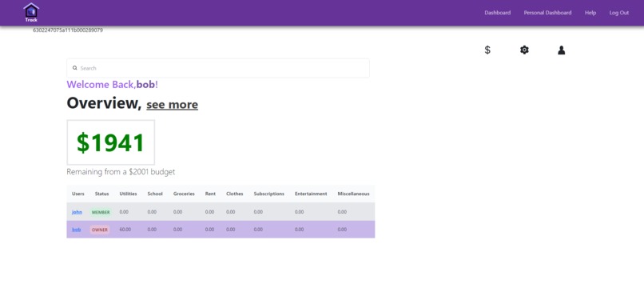Click Log Out in the navbar
The width and height of the screenshot is (644, 292).
619,13
